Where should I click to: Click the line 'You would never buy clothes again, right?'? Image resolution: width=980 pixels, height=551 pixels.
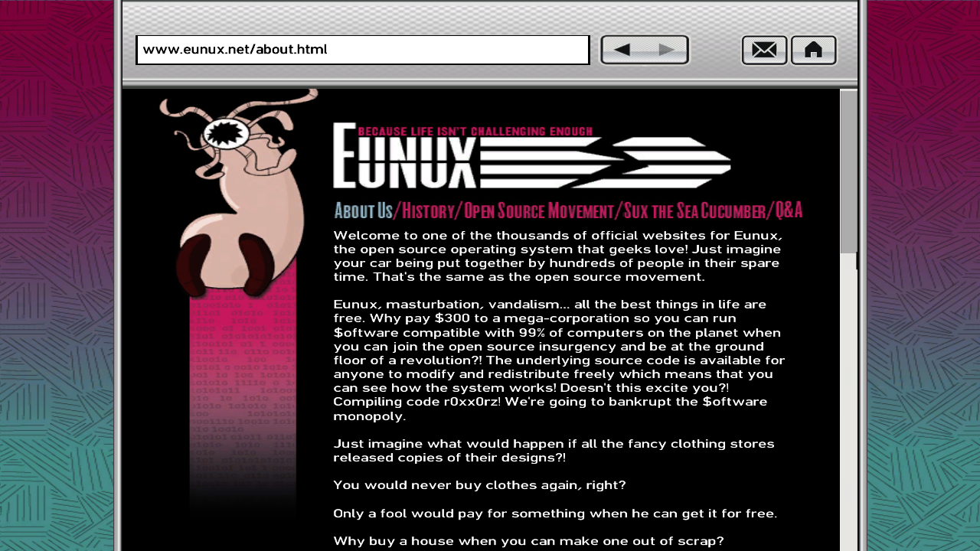pyautogui.click(x=479, y=485)
